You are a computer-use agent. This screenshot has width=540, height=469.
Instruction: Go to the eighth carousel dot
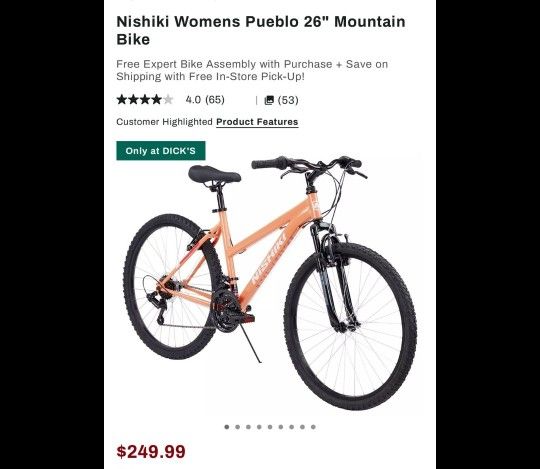coord(302,427)
